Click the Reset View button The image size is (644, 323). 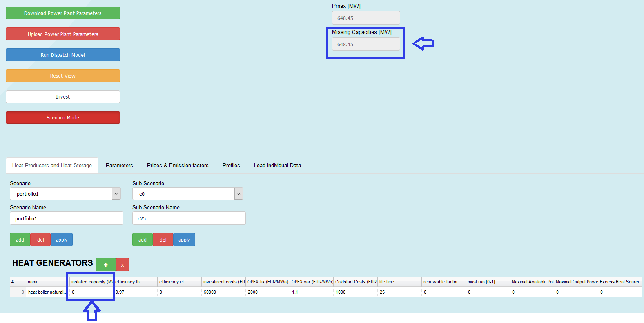pyautogui.click(x=63, y=76)
